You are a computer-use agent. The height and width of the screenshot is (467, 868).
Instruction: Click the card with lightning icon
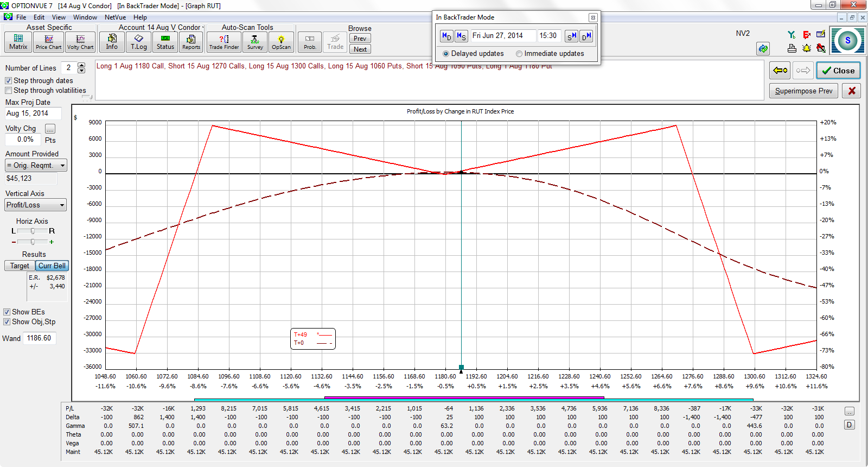click(x=821, y=34)
